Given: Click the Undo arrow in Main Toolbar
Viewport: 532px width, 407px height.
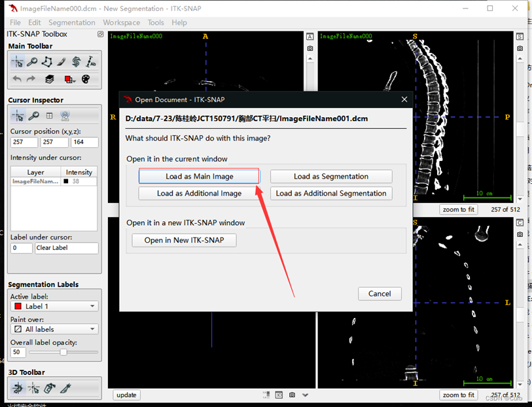Looking at the screenshot, I should pos(17,79).
